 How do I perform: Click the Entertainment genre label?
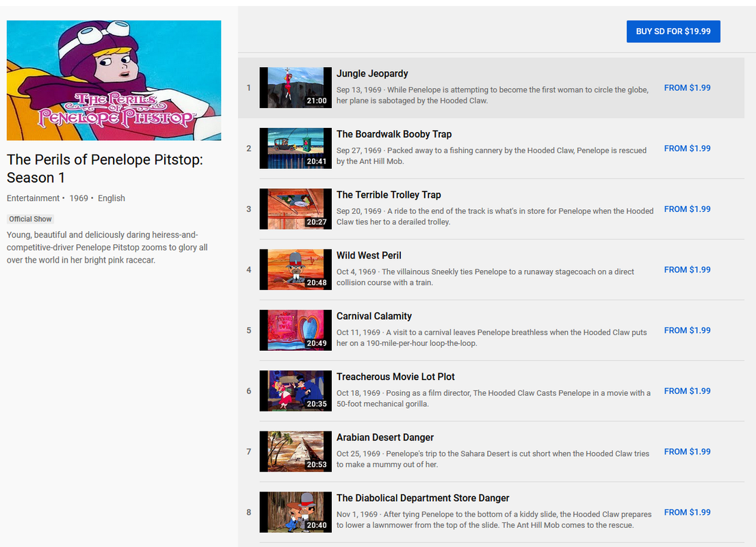pos(33,198)
